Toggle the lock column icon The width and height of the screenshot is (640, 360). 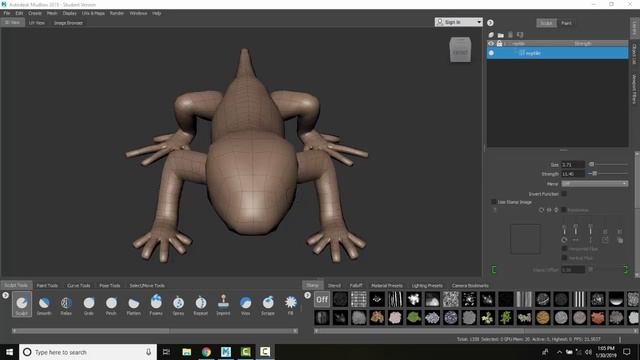(499, 43)
